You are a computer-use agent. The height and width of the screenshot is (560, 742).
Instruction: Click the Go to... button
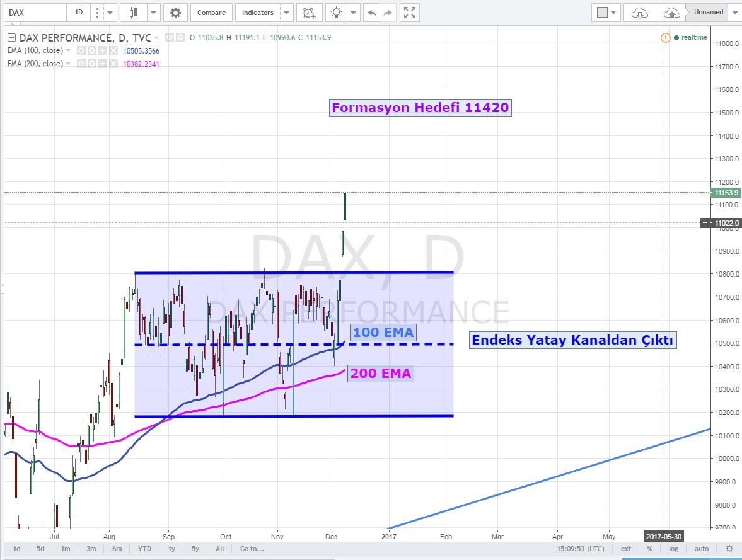tap(252, 549)
